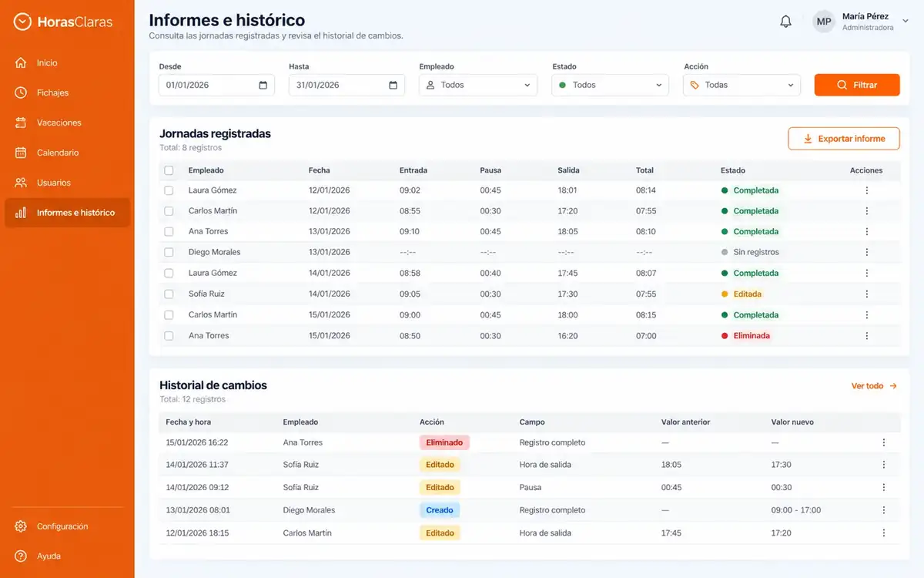This screenshot has height=578, width=924.
Task: Open the Desde date calendar icon
Action: 263,85
